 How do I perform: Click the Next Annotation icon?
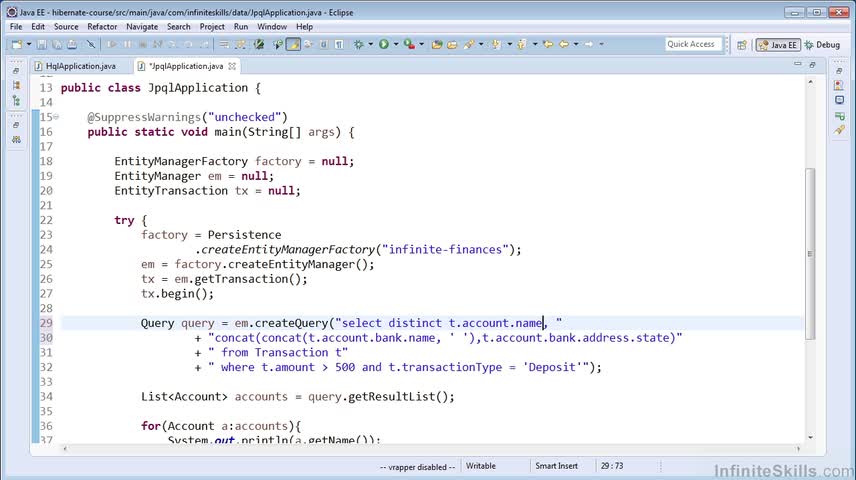click(496, 44)
